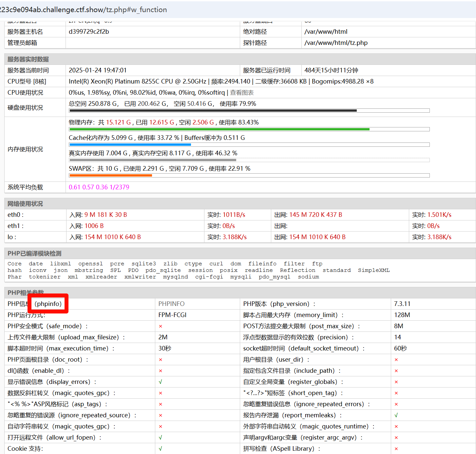Click the orange SWAP usage bar
This screenshot has width=476, height=454.
111,176
